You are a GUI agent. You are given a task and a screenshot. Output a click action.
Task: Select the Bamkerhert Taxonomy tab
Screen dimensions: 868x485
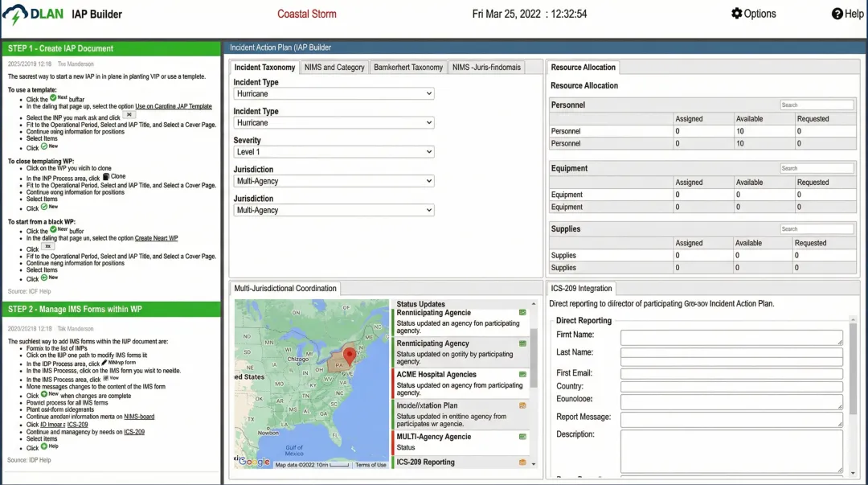tap(407, 68)
